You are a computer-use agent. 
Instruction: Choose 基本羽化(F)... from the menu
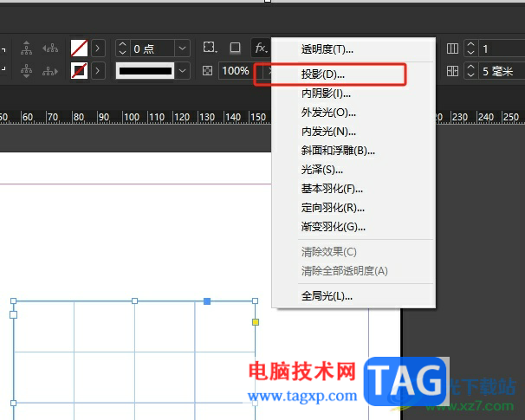pyautogui.click(x=353, y=189)
